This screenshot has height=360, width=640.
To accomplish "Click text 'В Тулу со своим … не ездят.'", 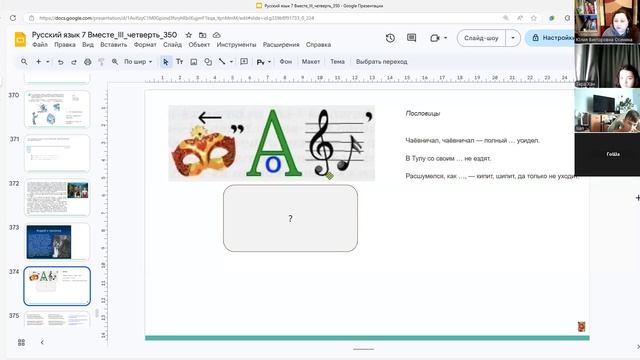I will (448, 158).
